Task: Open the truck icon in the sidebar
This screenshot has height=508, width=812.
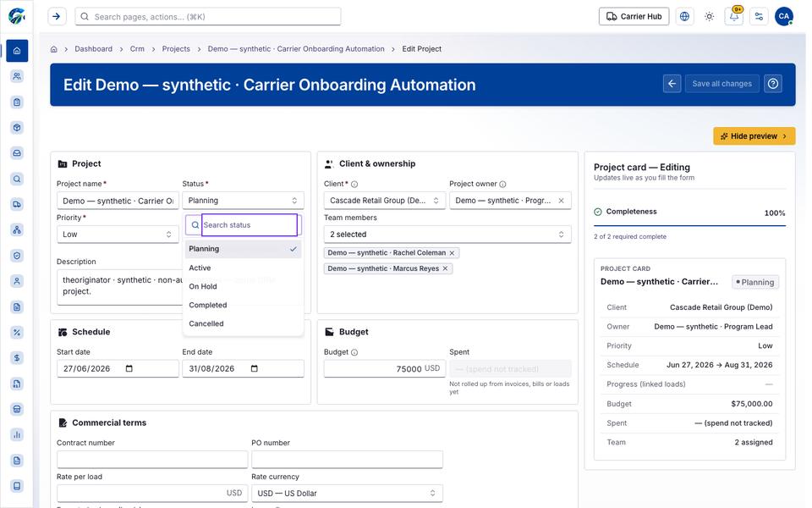Action: pyautogui.click(x=17, y=204)
